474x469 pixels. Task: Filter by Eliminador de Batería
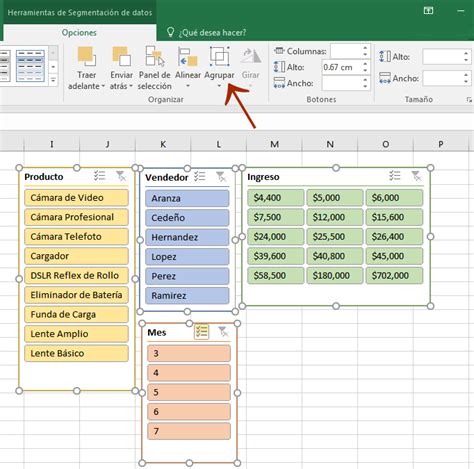76,295
